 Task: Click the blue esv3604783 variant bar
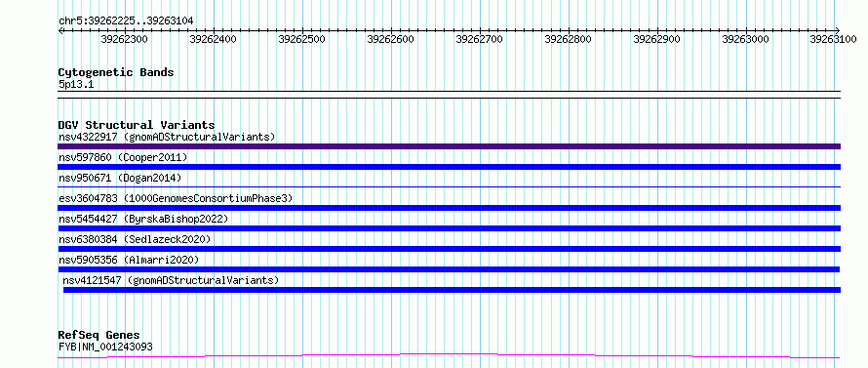click(x=449, y=208)
